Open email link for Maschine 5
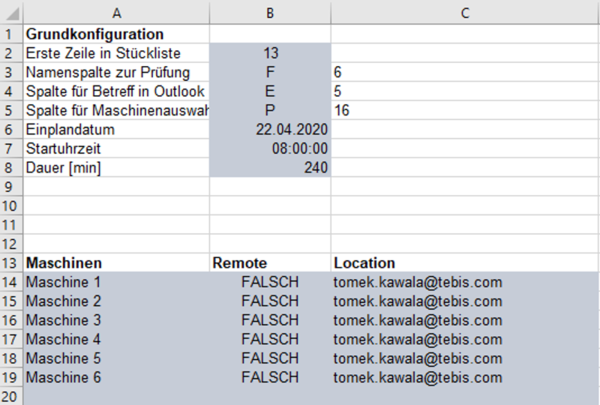The height and width of the screenshot is (405, 600). pos(417,358)
